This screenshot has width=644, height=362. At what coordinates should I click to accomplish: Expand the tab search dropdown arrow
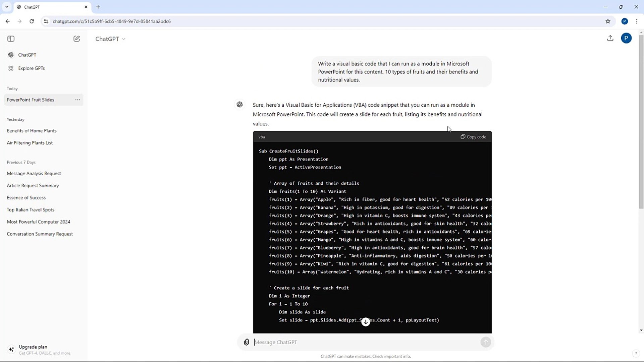coord(7,7)
